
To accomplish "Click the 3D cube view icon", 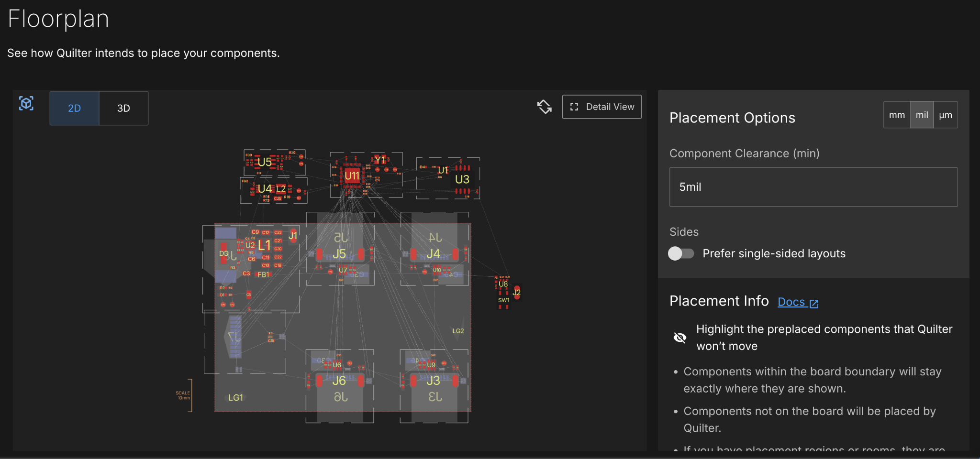I will pos(26,103).
